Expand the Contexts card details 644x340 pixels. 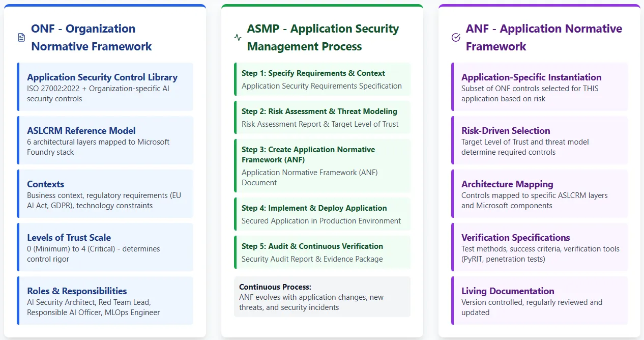pyautogui.click(x=105, y=194)
